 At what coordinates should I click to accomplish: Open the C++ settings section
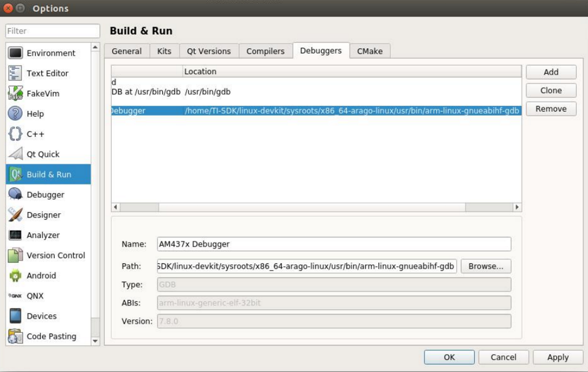(37, 134)
